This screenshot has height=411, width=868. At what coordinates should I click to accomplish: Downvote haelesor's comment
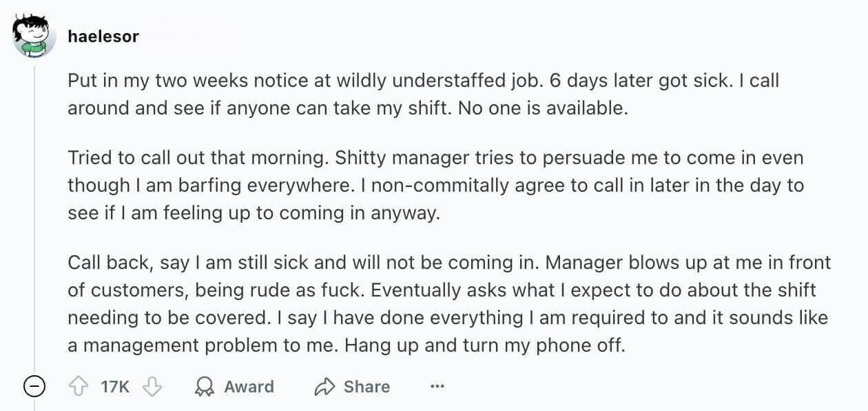[152, 387]
